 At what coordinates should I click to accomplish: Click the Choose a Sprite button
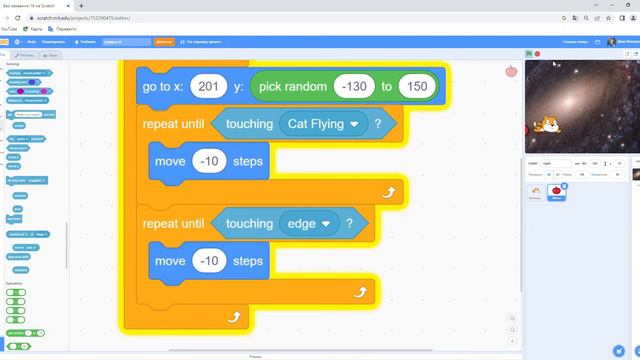619,351
